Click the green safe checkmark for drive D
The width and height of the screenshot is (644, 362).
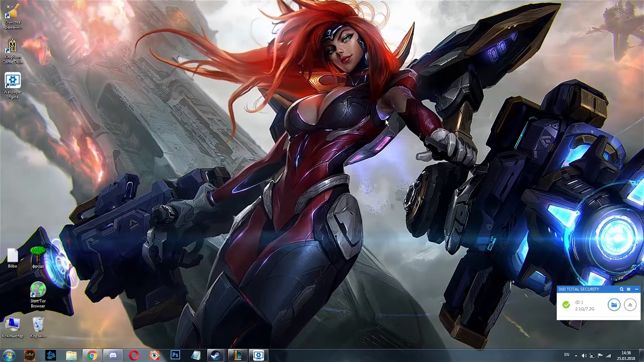point(566,305)
